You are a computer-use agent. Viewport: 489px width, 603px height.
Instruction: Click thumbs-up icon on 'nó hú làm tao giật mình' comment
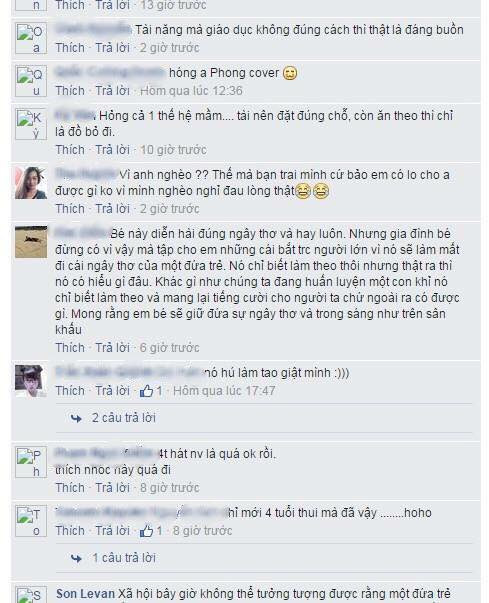click(x=146, y=391)
